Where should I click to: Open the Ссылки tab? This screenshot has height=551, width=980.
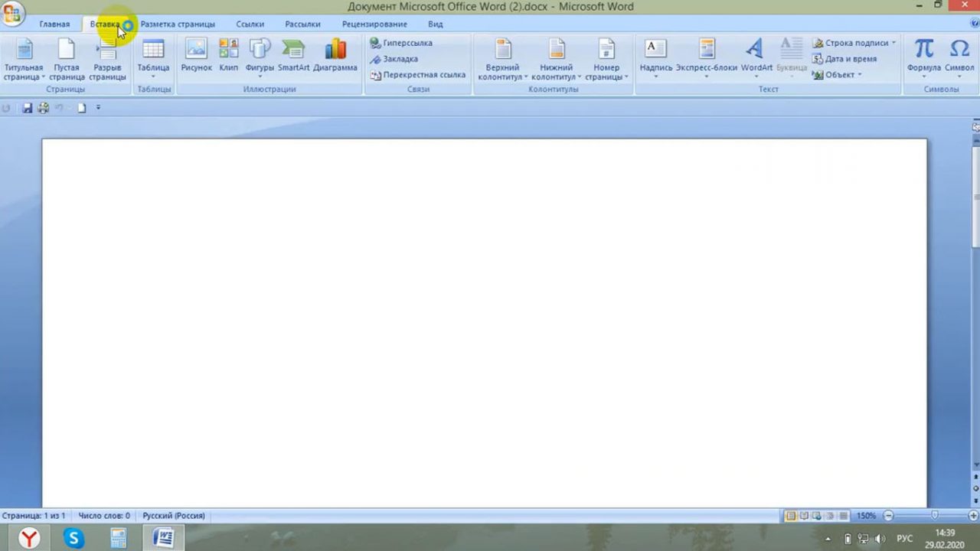250,24
